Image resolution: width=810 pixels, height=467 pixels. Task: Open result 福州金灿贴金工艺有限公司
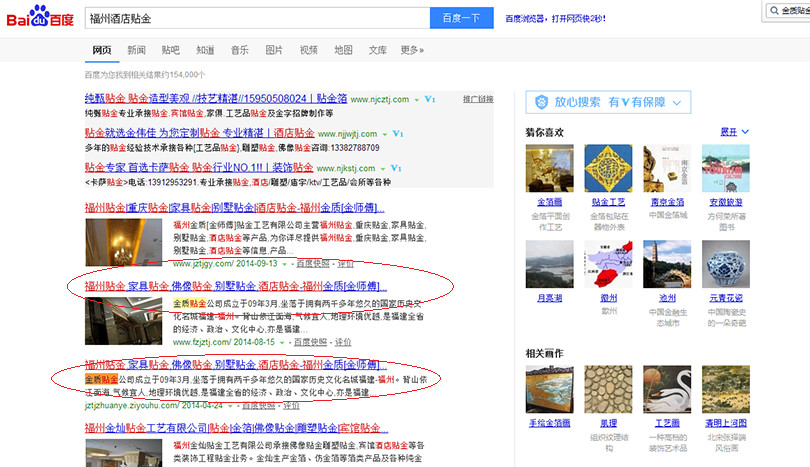(236, 428)
